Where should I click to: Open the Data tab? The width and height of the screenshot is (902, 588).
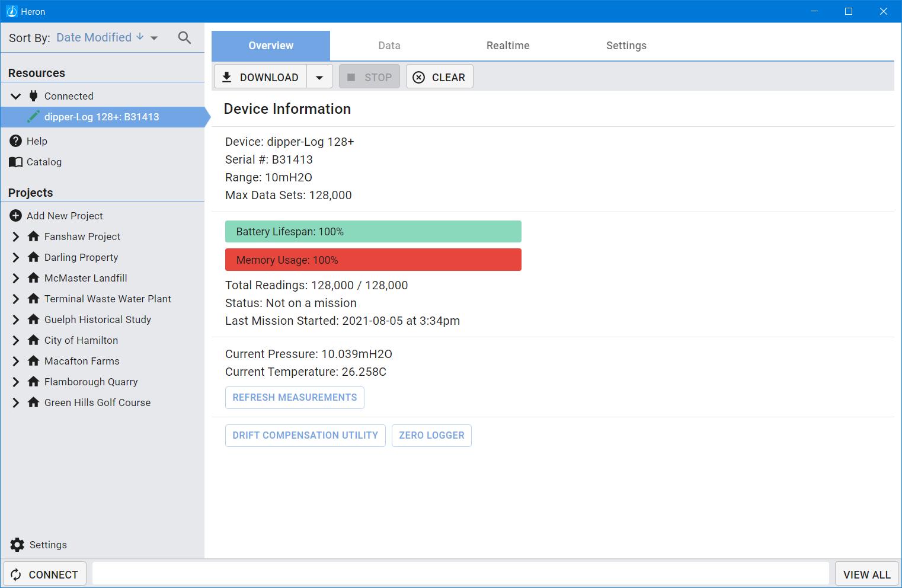(389, 46)
